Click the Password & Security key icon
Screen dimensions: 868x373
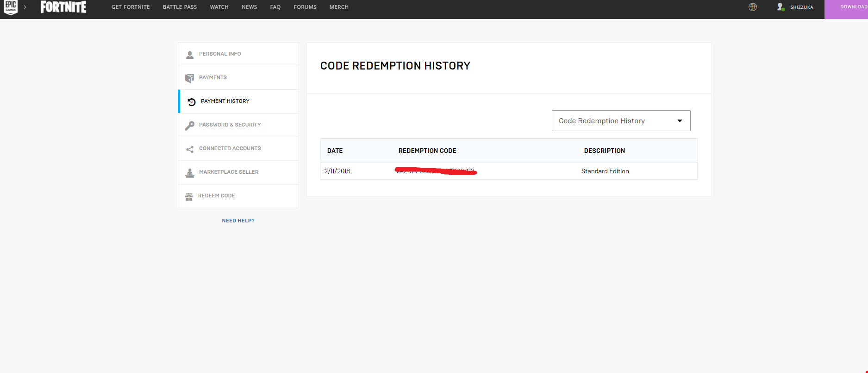(x=190, y=126)
